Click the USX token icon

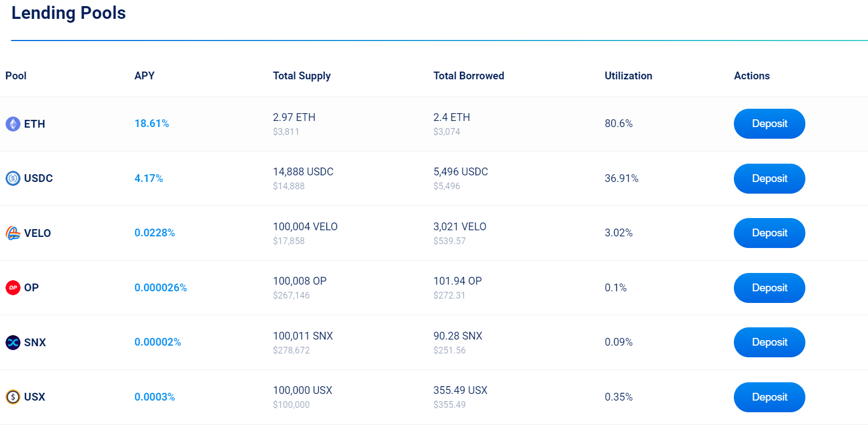pos(13,397)
